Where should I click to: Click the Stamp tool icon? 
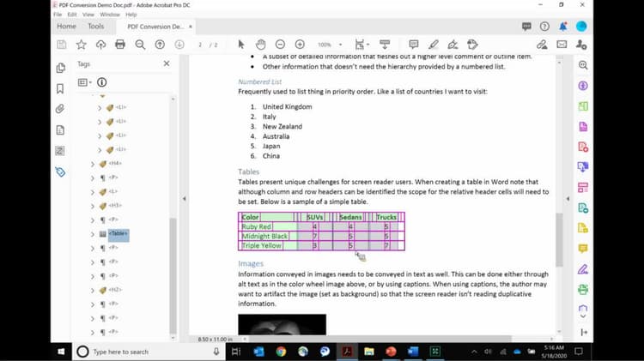point(472,45)
